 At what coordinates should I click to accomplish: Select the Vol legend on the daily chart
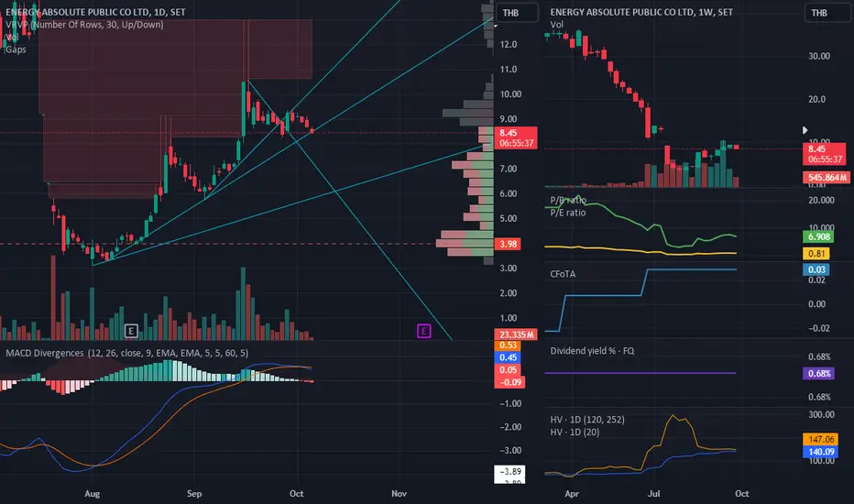[12, 37]
